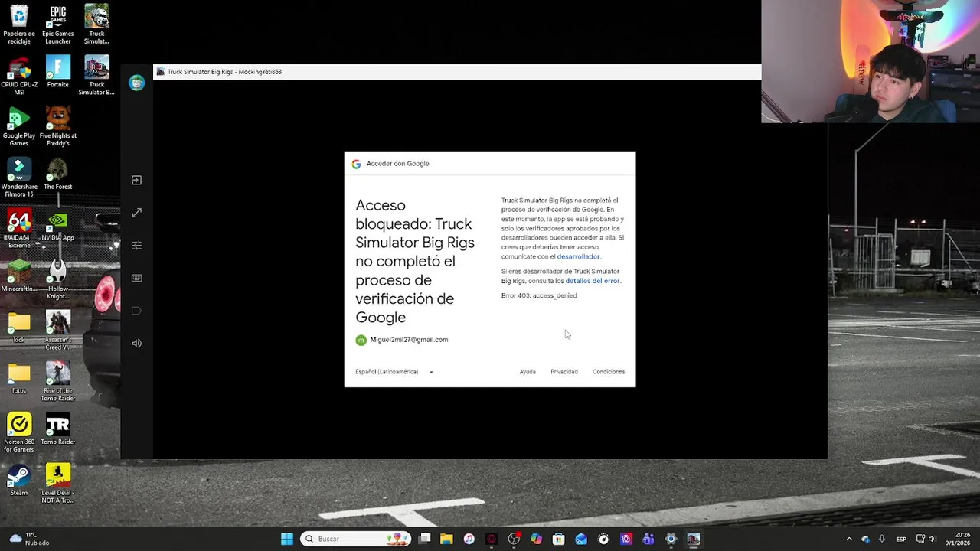Open game settings sliders icon
The width and height of the screenshot is (980, 551).
coord(136,246)
